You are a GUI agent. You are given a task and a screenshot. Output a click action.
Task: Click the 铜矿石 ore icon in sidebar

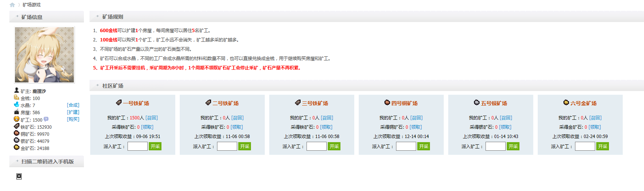point(16,133)
